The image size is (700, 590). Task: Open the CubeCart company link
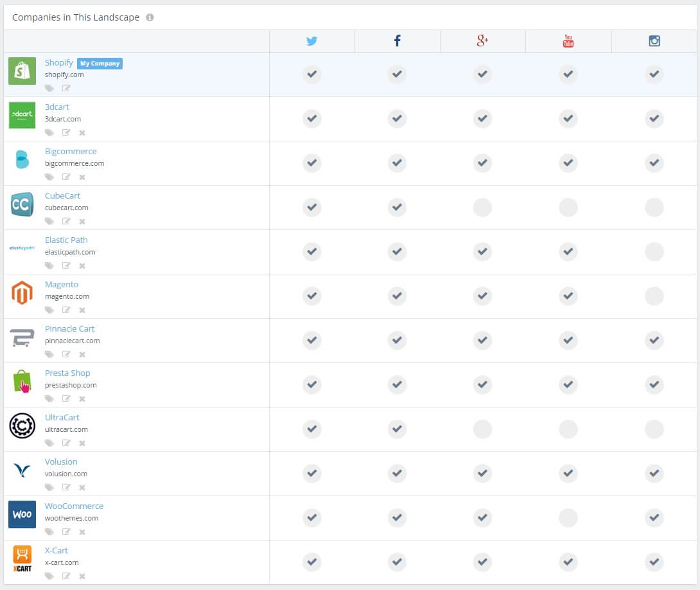pos(62,195)
